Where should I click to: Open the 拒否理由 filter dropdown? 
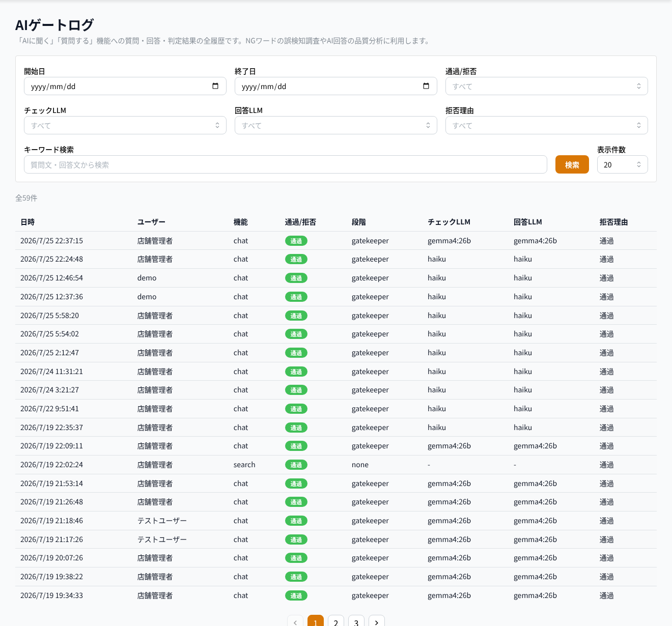(547, 125)
